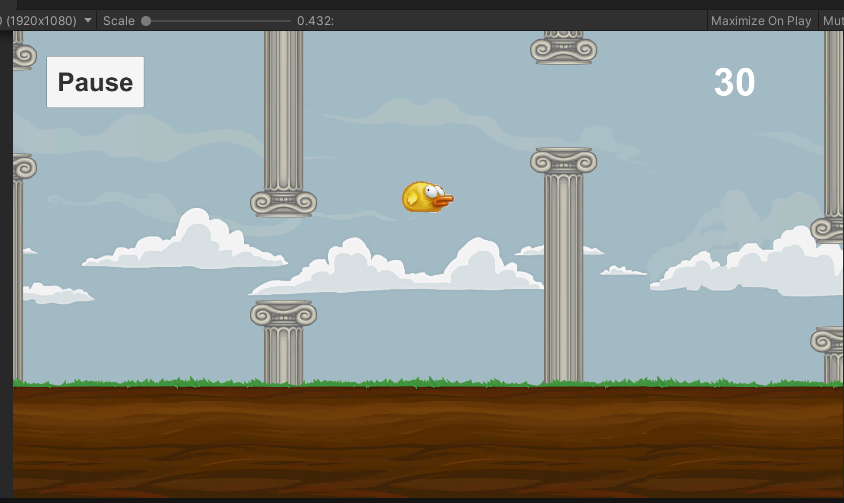Click the score text 30

[x=734, y=82]
